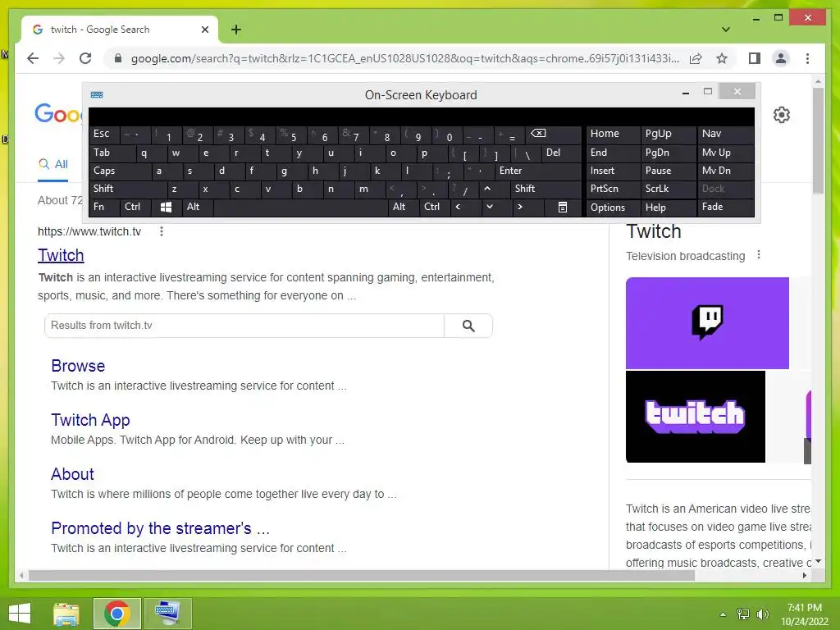The height and width of the screenshot is (630, 840).
Task: Close the twitch Google Search tab
Action: click(204, 30)
